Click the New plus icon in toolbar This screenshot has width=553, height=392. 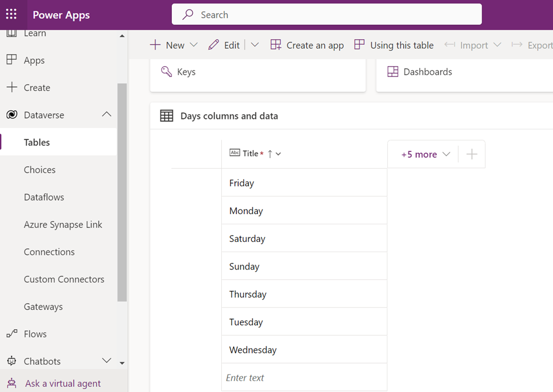[x=155, y=45]
